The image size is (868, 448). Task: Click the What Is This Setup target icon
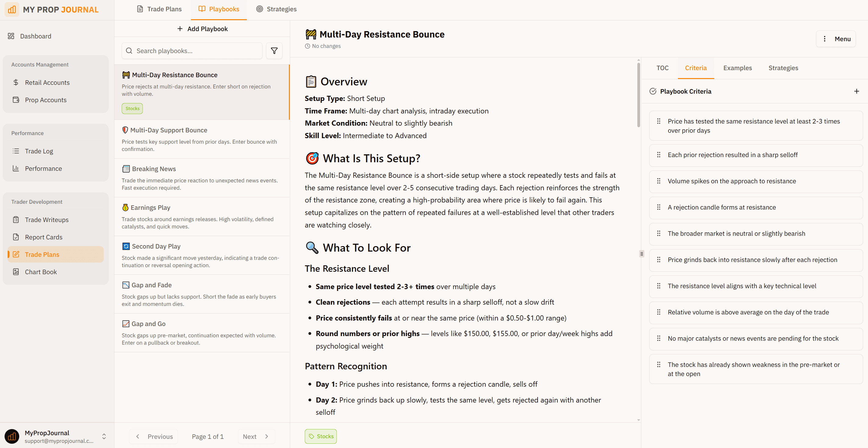click(x=312, y=158)
